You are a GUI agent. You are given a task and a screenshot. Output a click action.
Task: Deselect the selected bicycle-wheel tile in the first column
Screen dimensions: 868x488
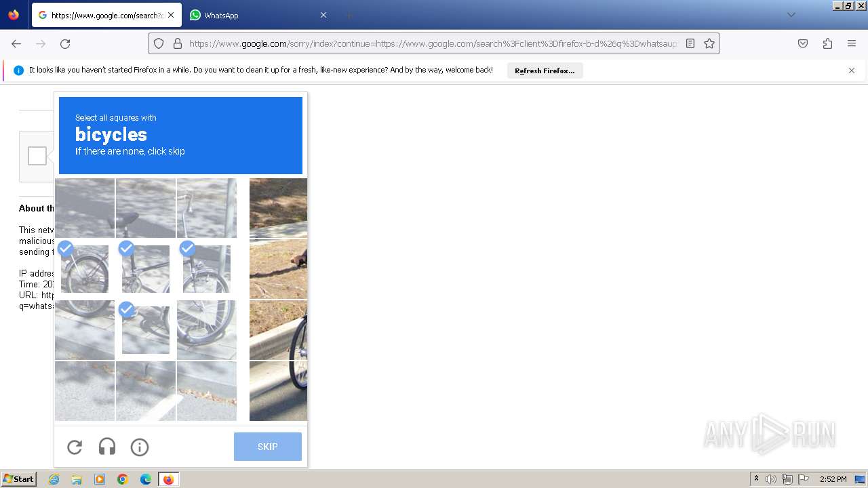[85, 269]
